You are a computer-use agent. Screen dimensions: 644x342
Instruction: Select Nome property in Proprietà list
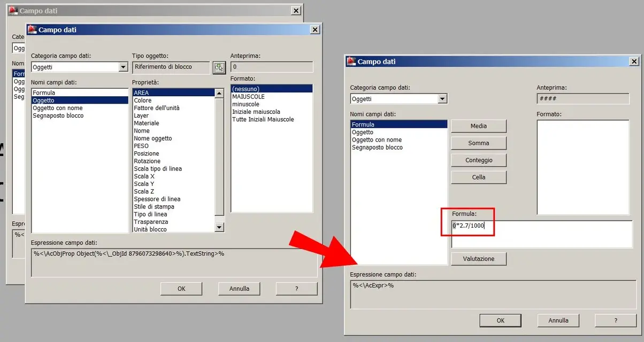click(x=173, y=130)
